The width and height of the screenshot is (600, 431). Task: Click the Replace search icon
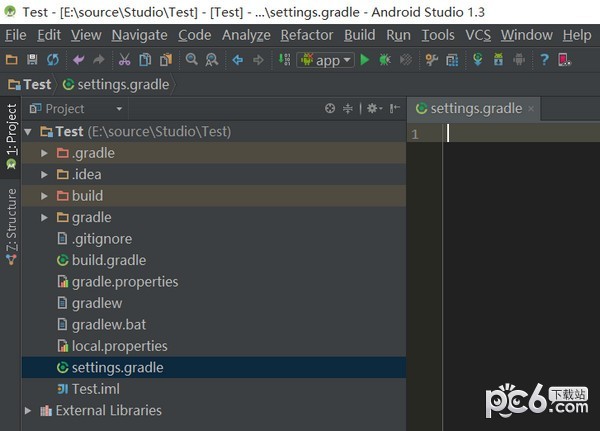click(212, 60)
